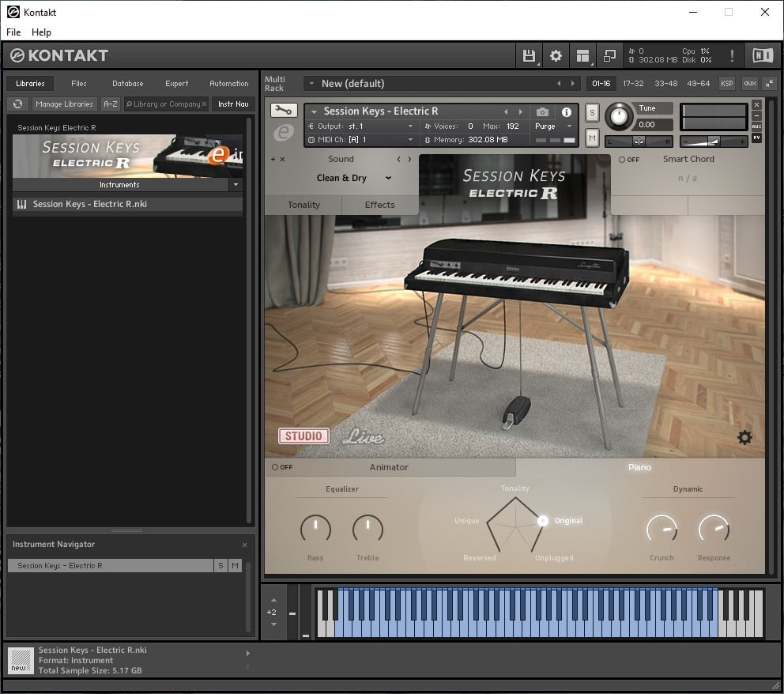Open the instrument's Tonality tab

303,205
